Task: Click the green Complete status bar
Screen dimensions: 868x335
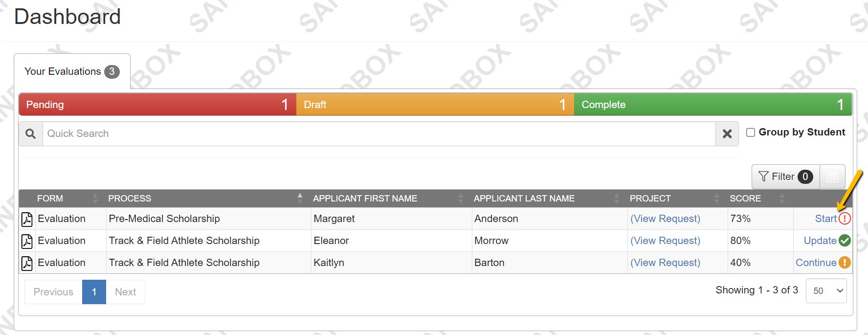Action: coord(712,105)
